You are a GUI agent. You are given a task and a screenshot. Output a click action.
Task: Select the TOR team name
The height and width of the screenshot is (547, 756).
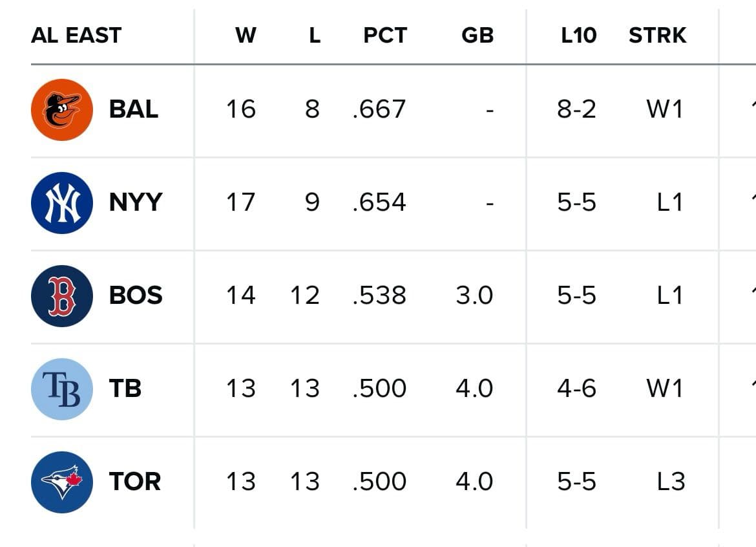[x=135, y=482]
